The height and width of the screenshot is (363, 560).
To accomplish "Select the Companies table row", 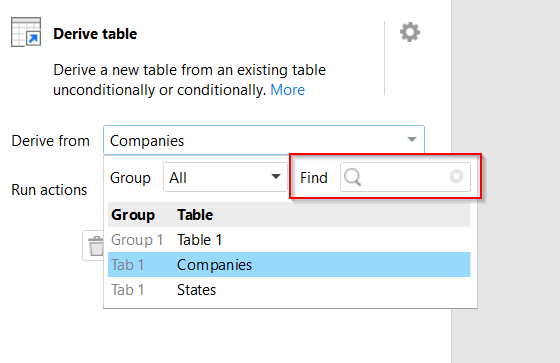I will [289, 265].
